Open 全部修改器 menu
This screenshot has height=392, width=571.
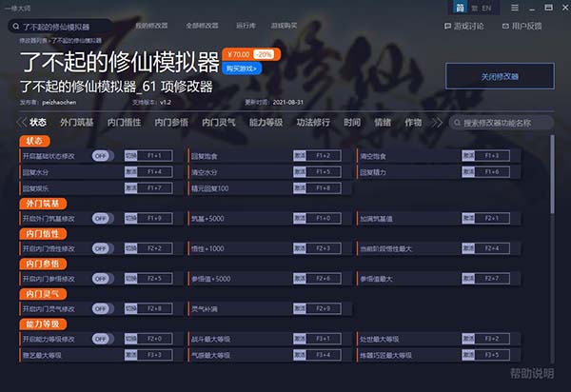click(202, 26)
